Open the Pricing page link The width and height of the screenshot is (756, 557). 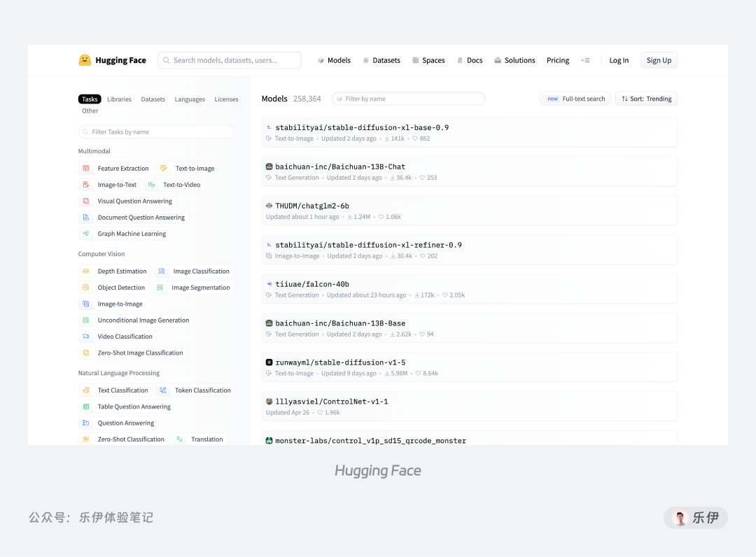click(558, 60)
